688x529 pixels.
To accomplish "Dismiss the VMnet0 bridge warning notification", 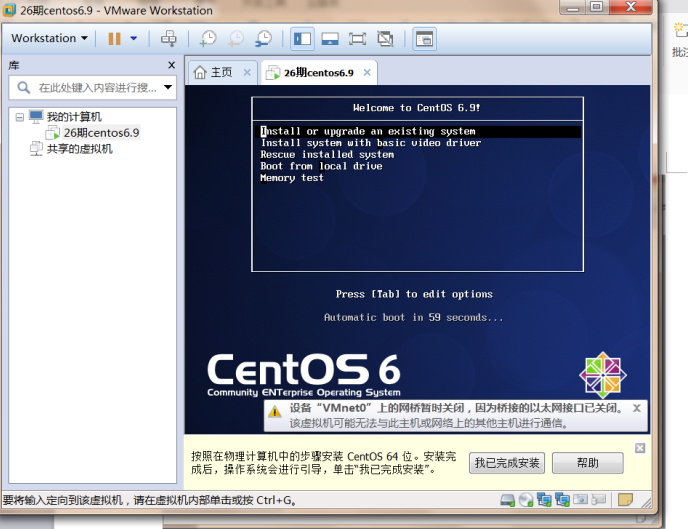I will pos(637,408).
